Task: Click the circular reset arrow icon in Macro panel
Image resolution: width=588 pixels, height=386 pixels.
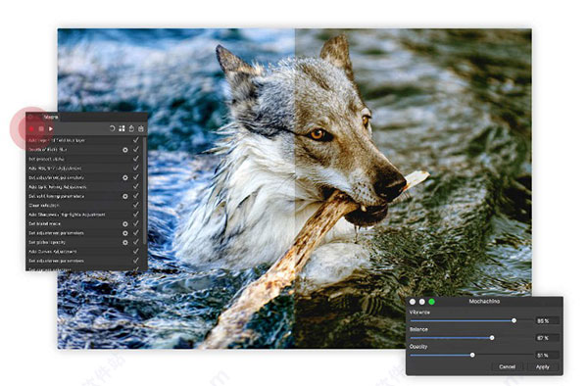Action: tap(112, 128)
